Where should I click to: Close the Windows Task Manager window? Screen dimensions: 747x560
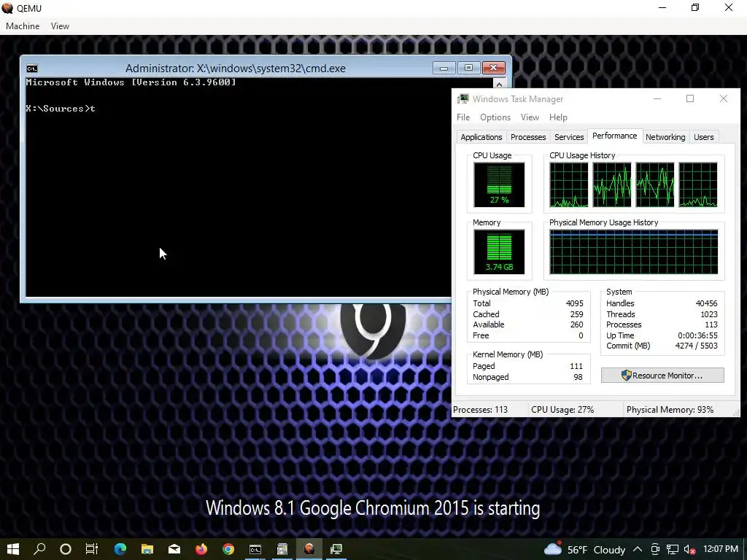(x=723, y=98)
